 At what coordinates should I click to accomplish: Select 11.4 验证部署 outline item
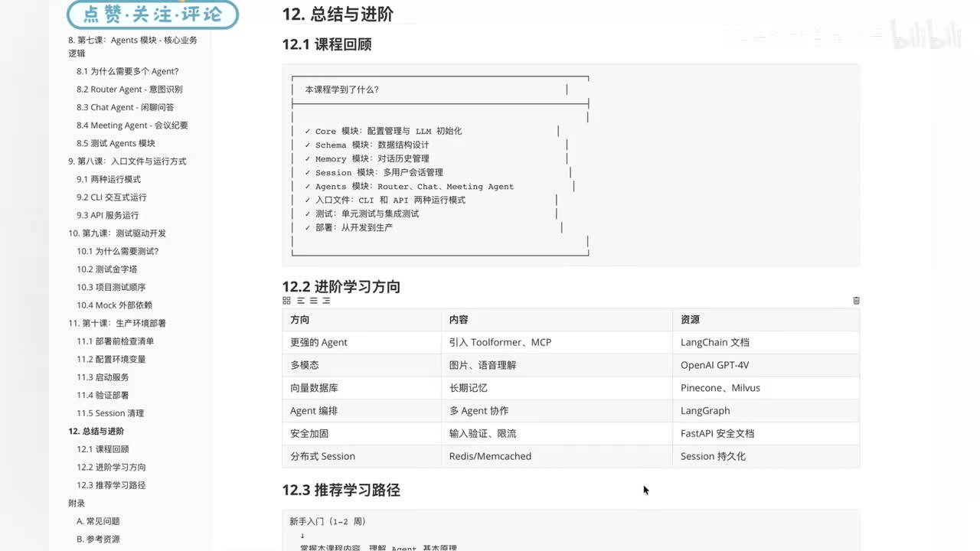click(103, 395)
